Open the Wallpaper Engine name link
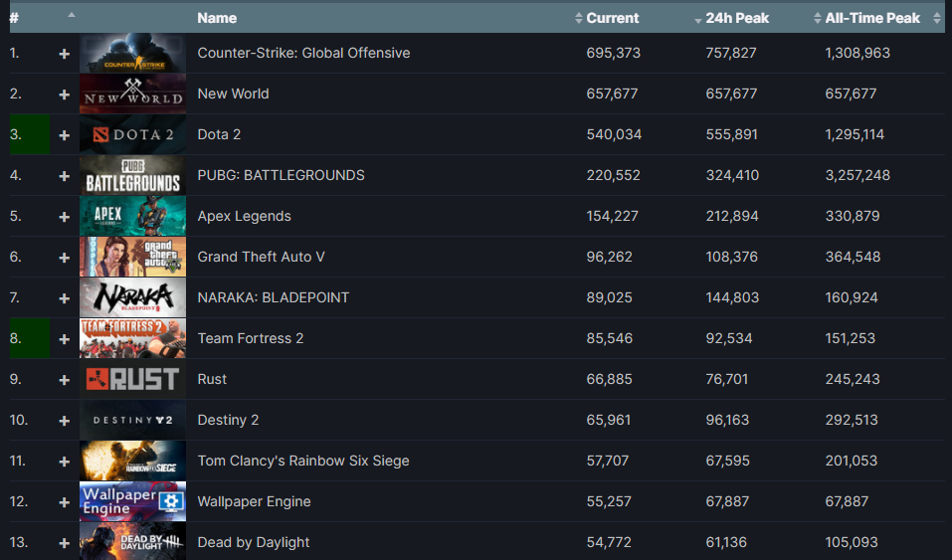Viewport: 952px width, 560px height. click(254, 501)
